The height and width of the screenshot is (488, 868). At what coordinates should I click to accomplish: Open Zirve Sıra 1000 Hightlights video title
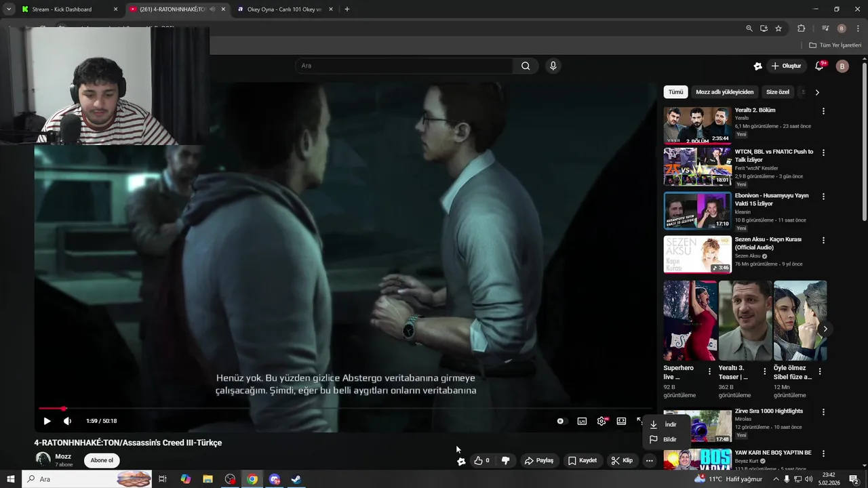(x=769, y=411)
